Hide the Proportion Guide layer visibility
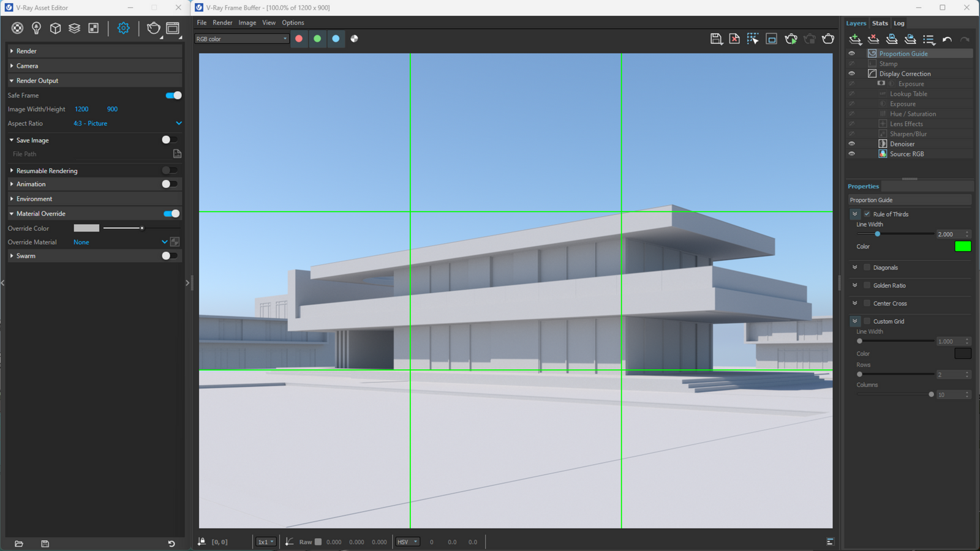The width and height of the screenshot is (980, 551). [851, 53]
